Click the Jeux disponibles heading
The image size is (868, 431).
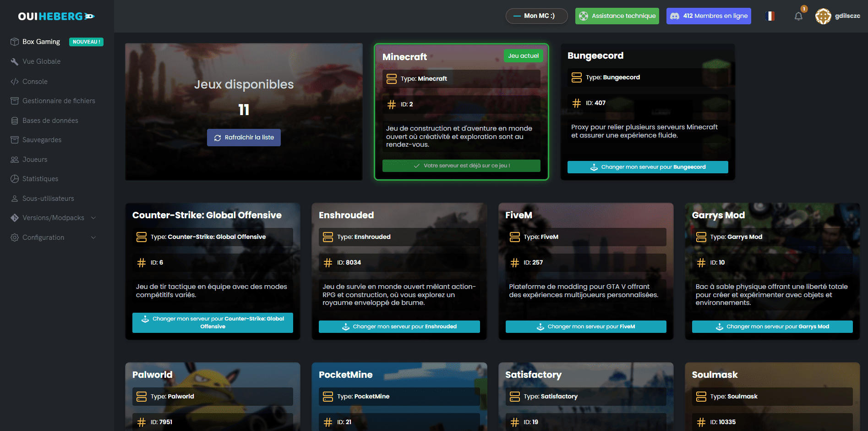click(244, 84)
